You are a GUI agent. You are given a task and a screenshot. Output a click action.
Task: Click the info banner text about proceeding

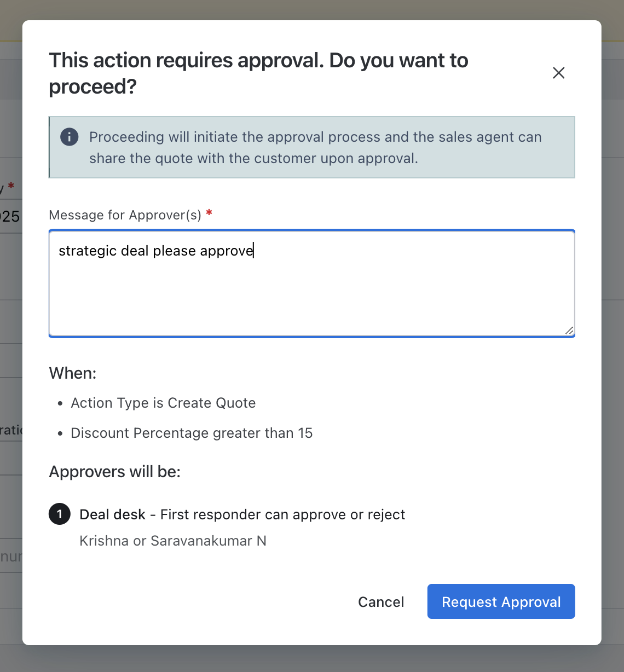(x=315, y=148)
